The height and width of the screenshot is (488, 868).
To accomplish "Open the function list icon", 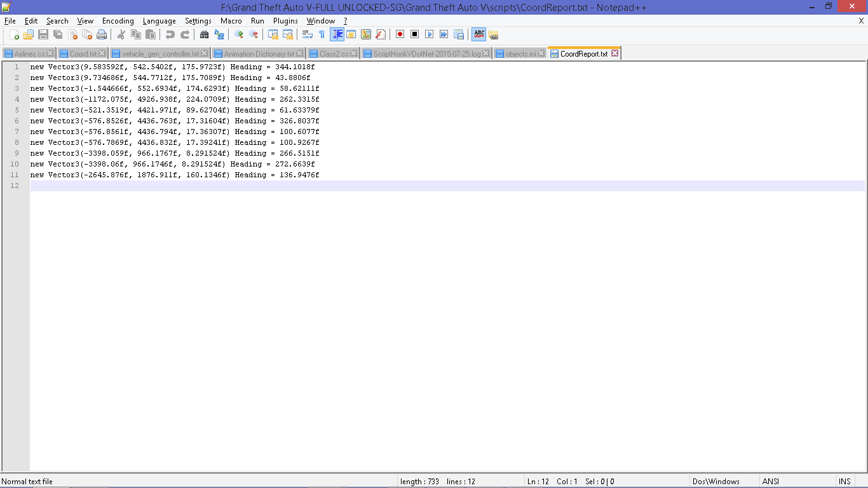I will click(381, 34).
